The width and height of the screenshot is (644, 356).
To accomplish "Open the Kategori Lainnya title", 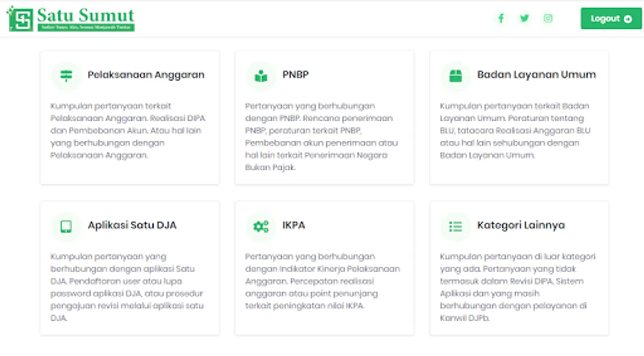I will click(521, 225).
